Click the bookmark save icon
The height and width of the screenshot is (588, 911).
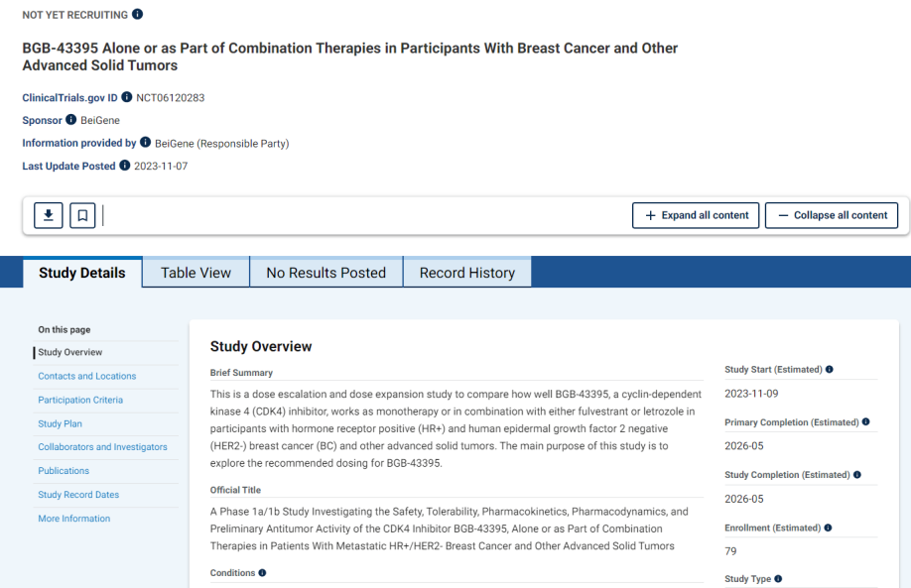tap(82, 215)
